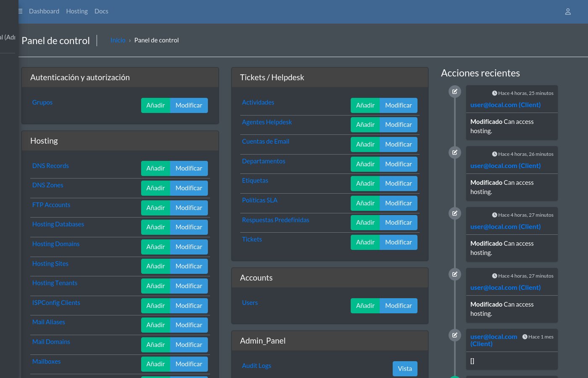This screenshot has height=378, width=588.
Task: Click Modificar button for DNS Zones
Action: click(x=189, y=188)
